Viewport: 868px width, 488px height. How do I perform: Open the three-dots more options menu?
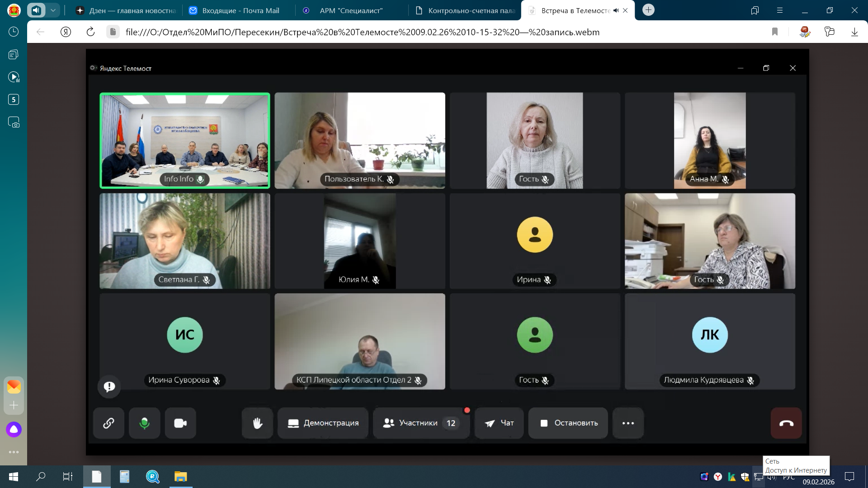(x=628, y=423)
